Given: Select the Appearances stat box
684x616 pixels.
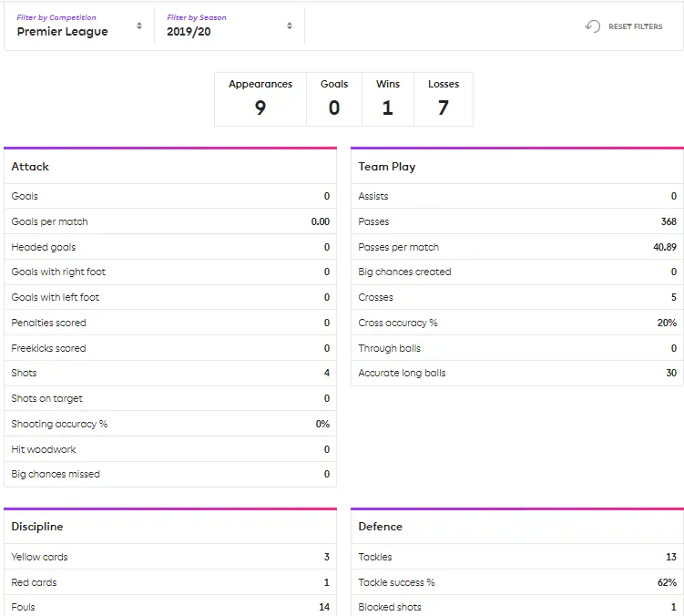Looking at the screenshot, I should 260,99.
